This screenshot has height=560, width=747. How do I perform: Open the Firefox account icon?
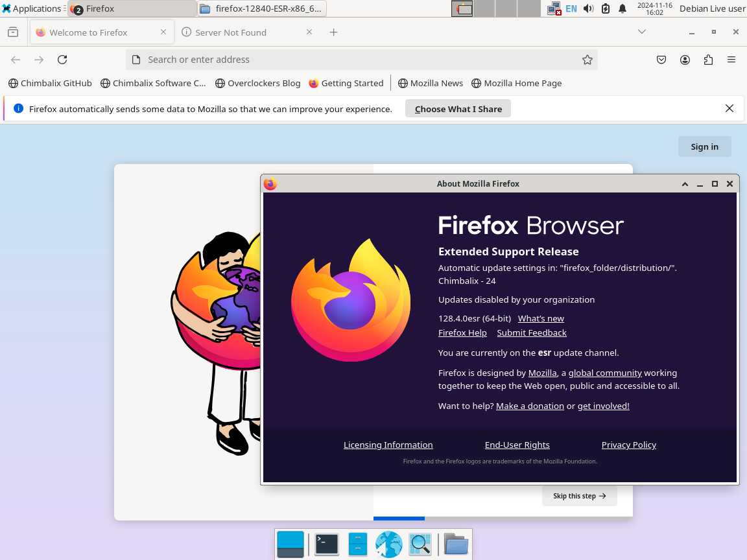click(685, 60)
